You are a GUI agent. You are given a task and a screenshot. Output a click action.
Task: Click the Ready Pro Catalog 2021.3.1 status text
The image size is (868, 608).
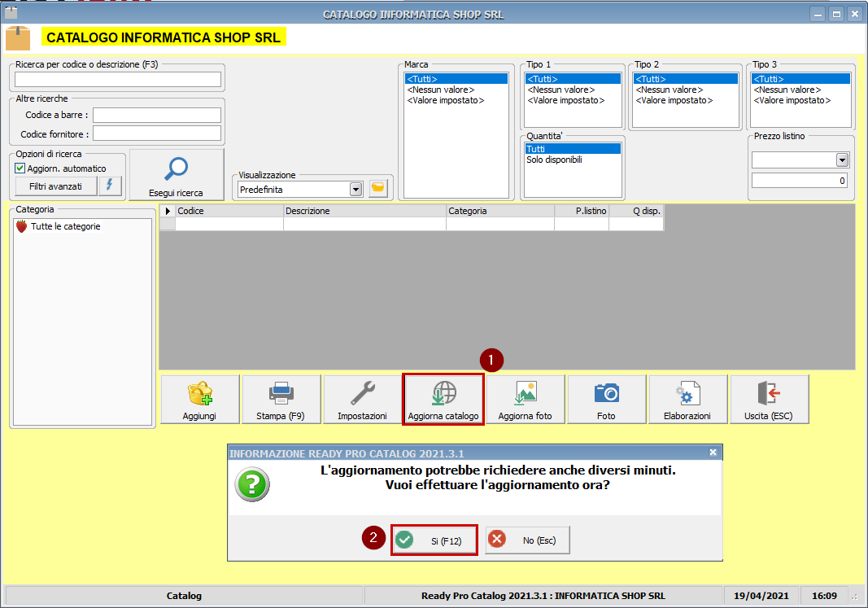[543, 596]
